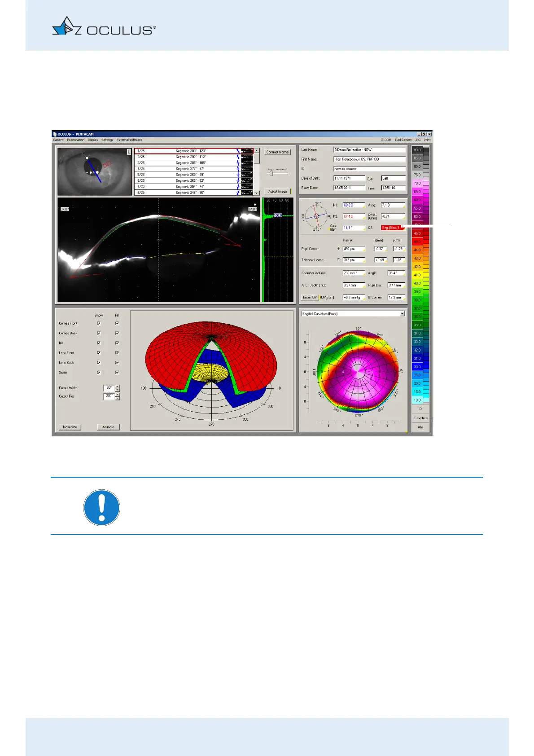Toggle the Cornea Front Show checkbox
Viewport: 534px width, 756px height.
click(x=99, y=323)
